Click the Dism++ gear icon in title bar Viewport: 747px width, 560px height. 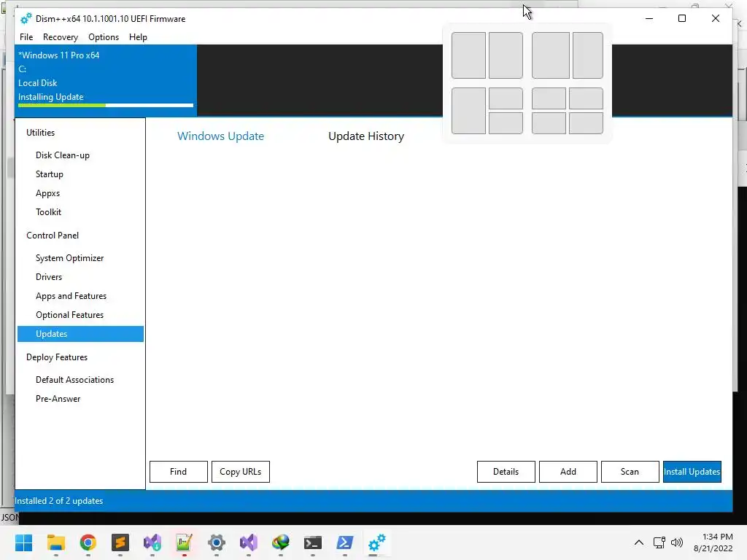point(26,18)
